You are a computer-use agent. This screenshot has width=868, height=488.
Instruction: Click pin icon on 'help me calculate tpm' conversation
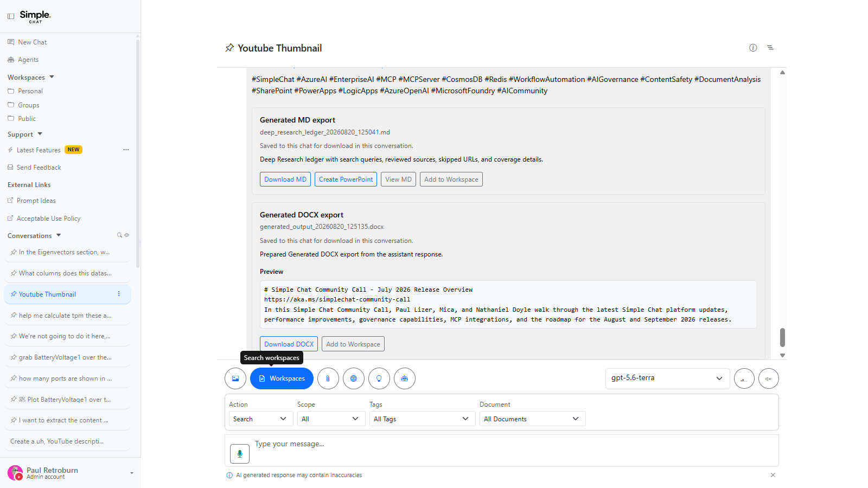tap(14, 316)
